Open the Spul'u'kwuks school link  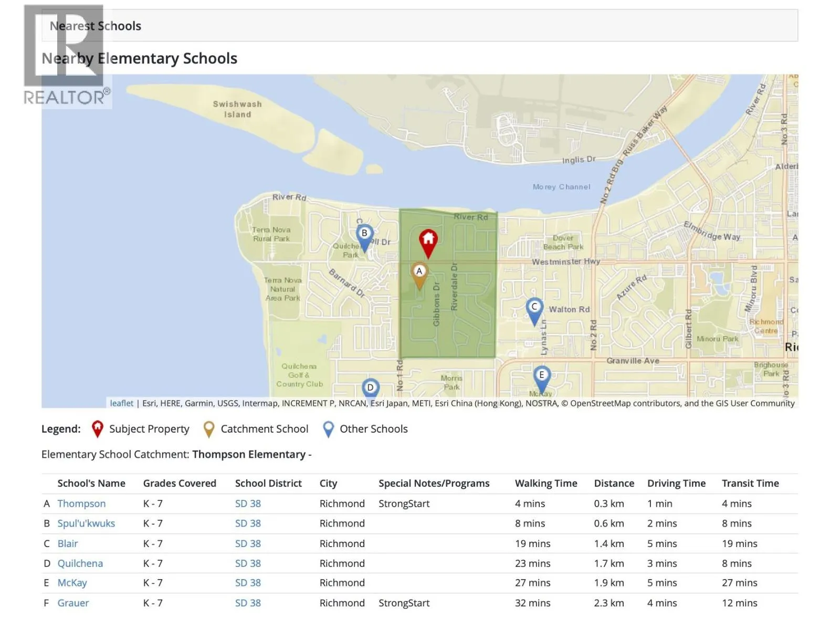[86, 523]
